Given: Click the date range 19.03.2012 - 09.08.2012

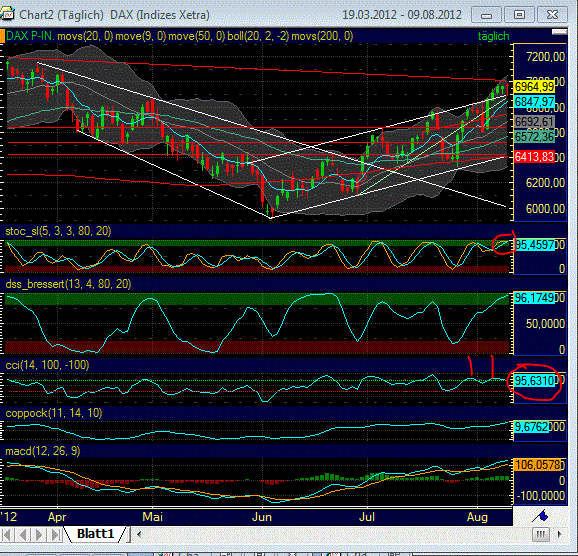Looking at the screenshot, I should coord(402,15).
